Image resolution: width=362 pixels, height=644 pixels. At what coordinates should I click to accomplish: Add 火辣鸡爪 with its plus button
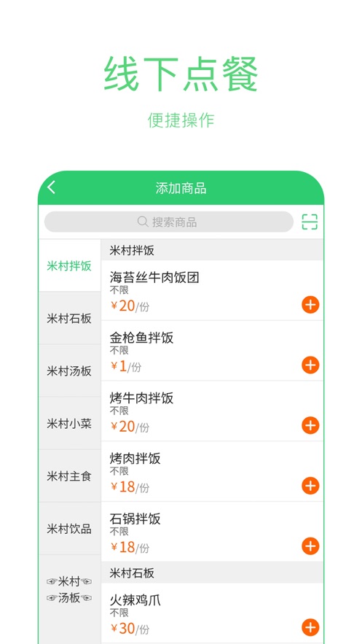point(310,627)
